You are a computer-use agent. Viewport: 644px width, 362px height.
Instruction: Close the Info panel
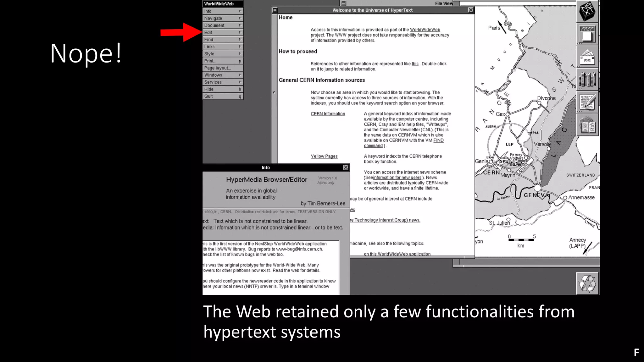(346, 167)
